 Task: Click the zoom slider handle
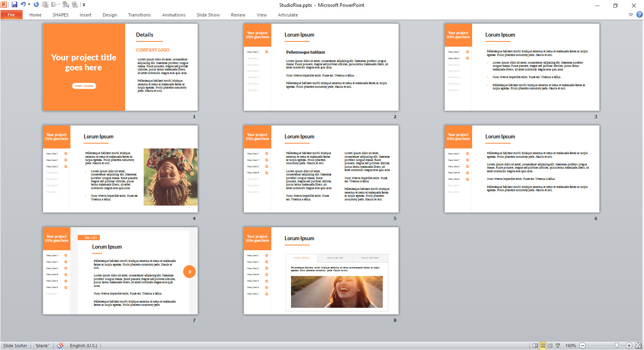point(617,346)
